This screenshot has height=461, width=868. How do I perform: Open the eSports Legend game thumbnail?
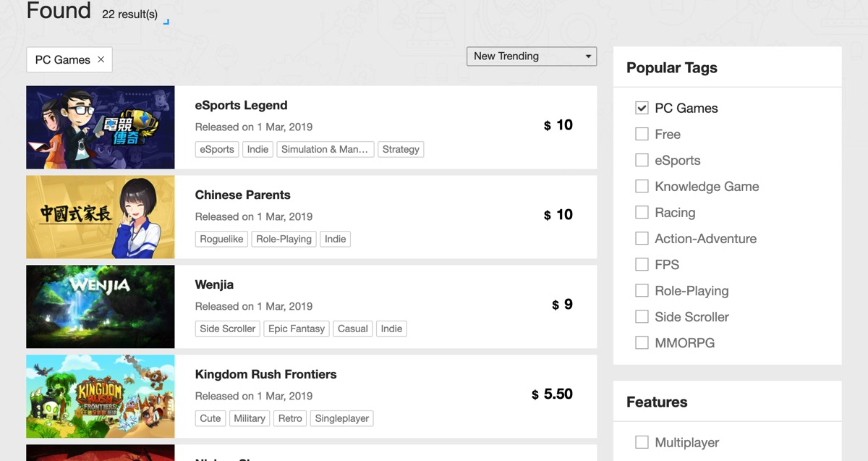101,127
